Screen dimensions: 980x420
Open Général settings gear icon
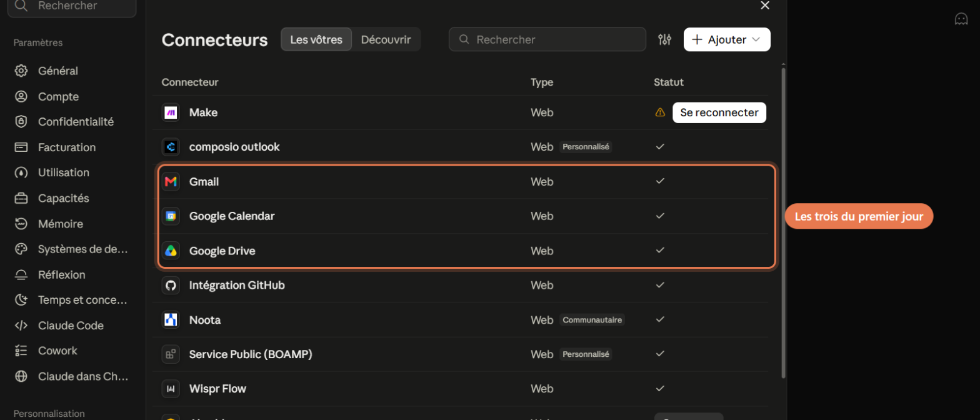pos(21,71)
